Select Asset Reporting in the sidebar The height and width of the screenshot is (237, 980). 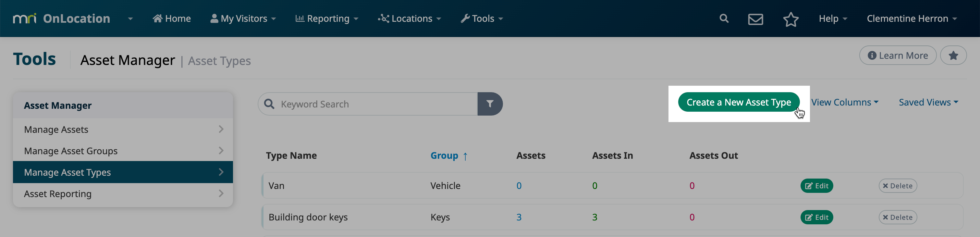pyautogui.click(x=123, y=193)
